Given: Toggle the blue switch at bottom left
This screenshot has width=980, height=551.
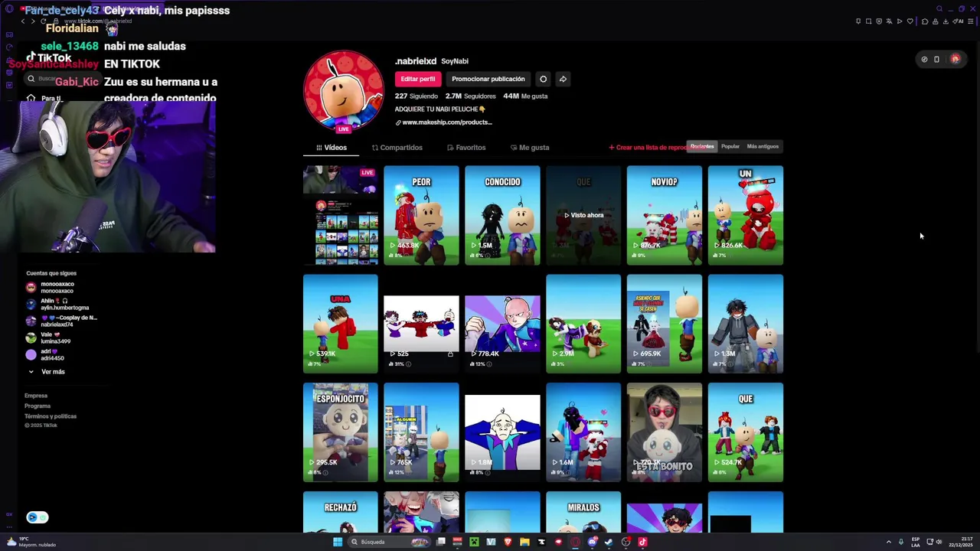Looking at the screenshot, I should tap(37, 517).
